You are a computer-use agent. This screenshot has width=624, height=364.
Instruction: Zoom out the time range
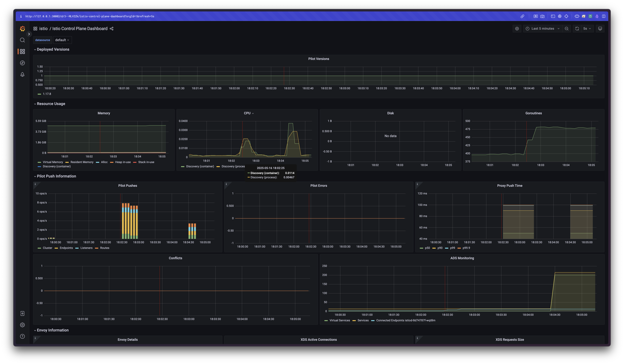567,29
